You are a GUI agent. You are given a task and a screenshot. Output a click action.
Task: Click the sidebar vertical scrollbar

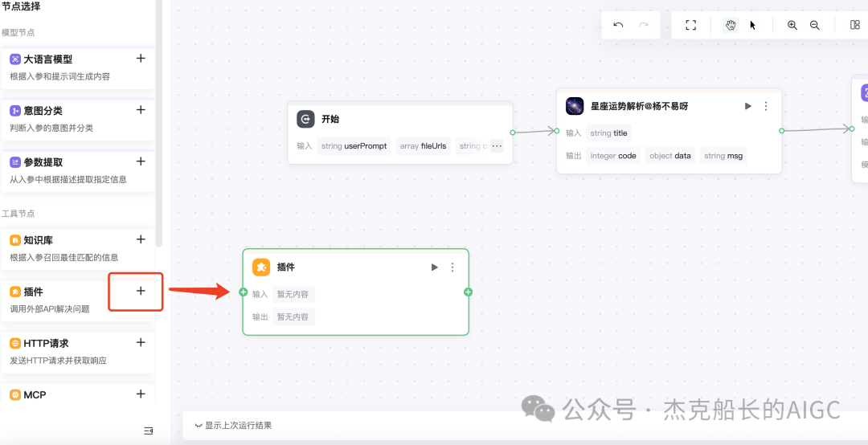pyautogui.click(x=159, y=123)
